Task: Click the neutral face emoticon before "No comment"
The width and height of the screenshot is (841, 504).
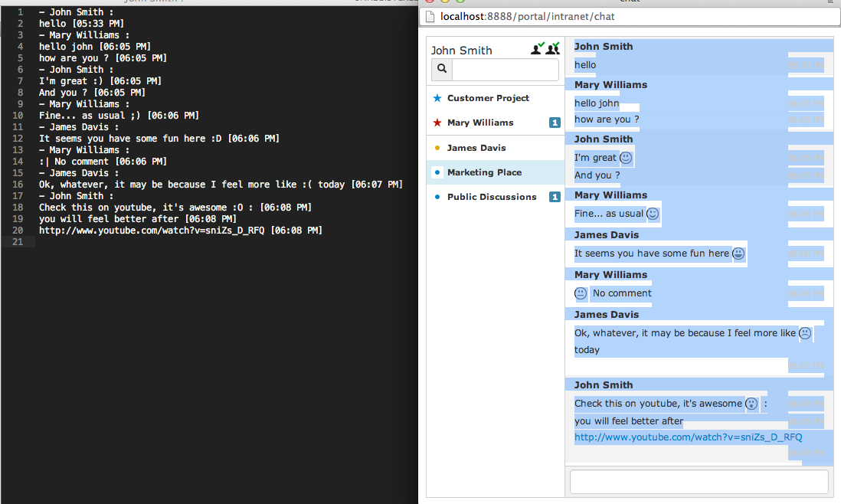Action: coord(581,293)
